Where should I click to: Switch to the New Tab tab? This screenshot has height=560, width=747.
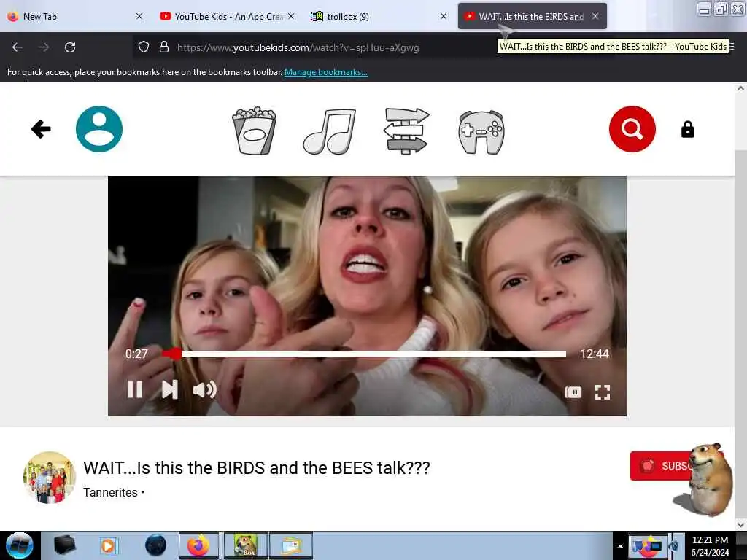coord(75,16)
